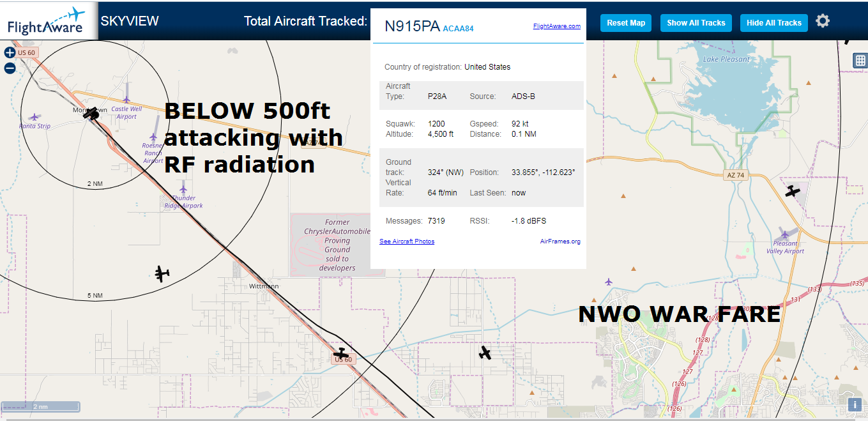The height and width of the screenshot is (421, 868).
Task: Open the FlightAware.com link in panel
Action: pyautogui.click(x=557, y=26)
